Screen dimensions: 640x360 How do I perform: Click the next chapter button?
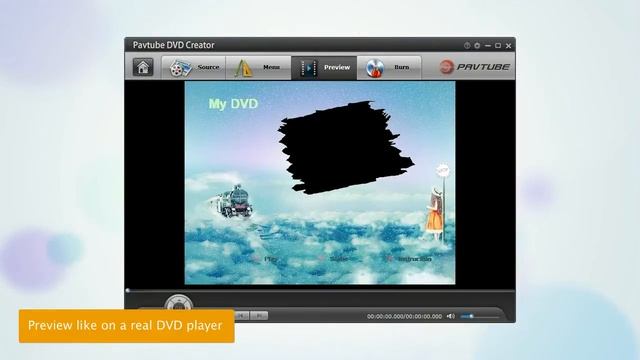(x=259, y=316)
